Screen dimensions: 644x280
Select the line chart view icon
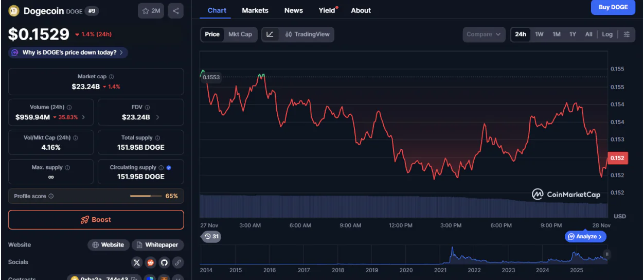point(270,34)
